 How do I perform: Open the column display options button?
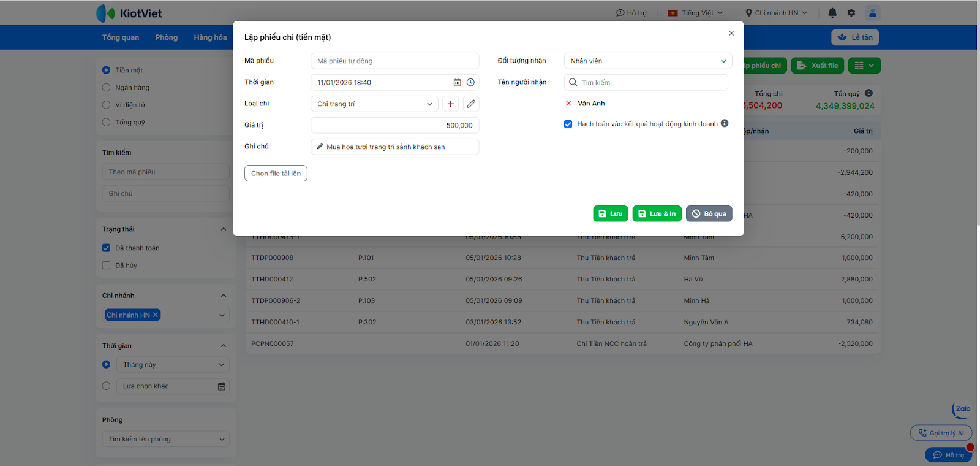click(x=865, y=66)
